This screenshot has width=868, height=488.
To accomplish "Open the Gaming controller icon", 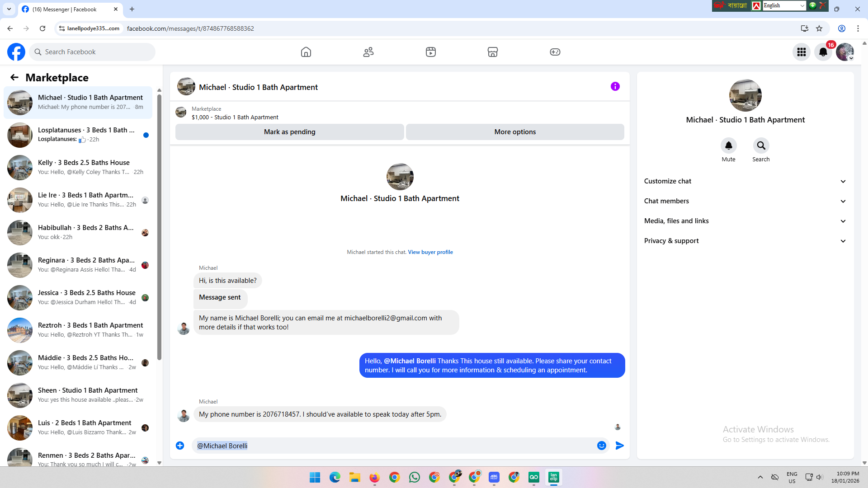I will [555, 52].
